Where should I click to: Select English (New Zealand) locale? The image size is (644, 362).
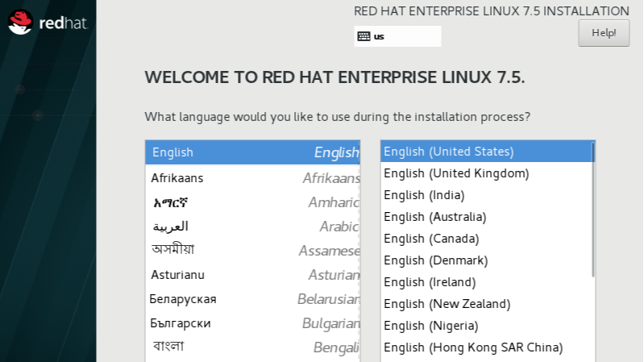coord(486,304)
